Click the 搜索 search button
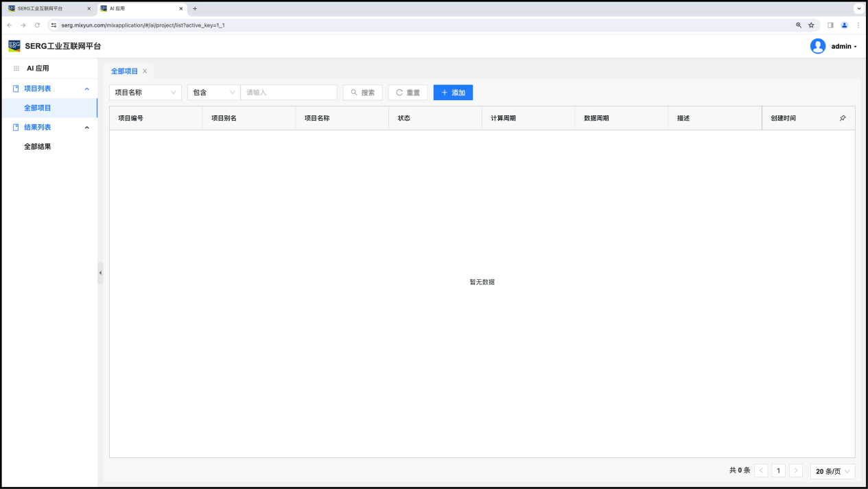The image size is (868, 489). point(362,93)
